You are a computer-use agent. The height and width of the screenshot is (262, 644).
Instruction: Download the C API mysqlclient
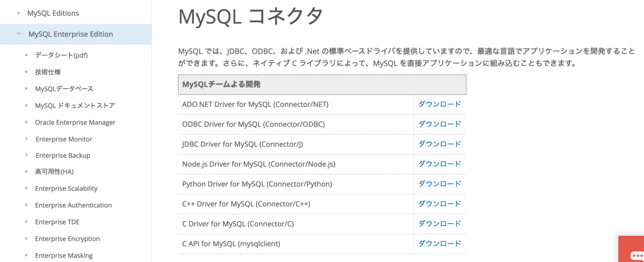pos(439,243)
